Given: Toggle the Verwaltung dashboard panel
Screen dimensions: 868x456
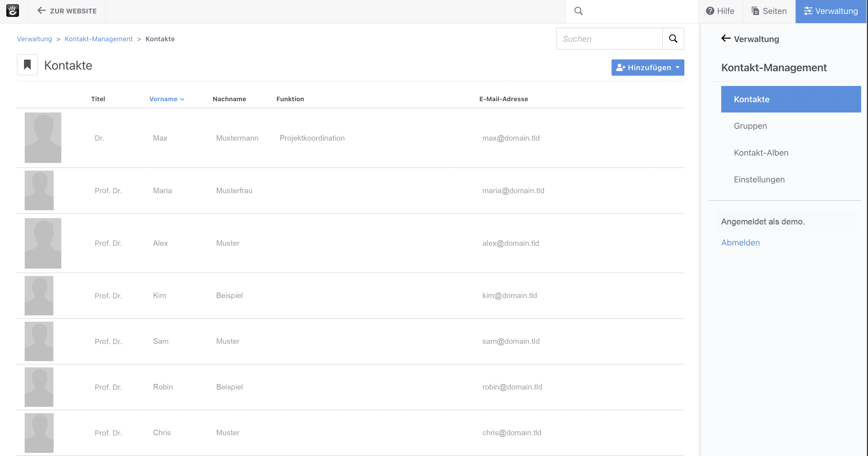Looking at the screenshot, I should (831, 11).
